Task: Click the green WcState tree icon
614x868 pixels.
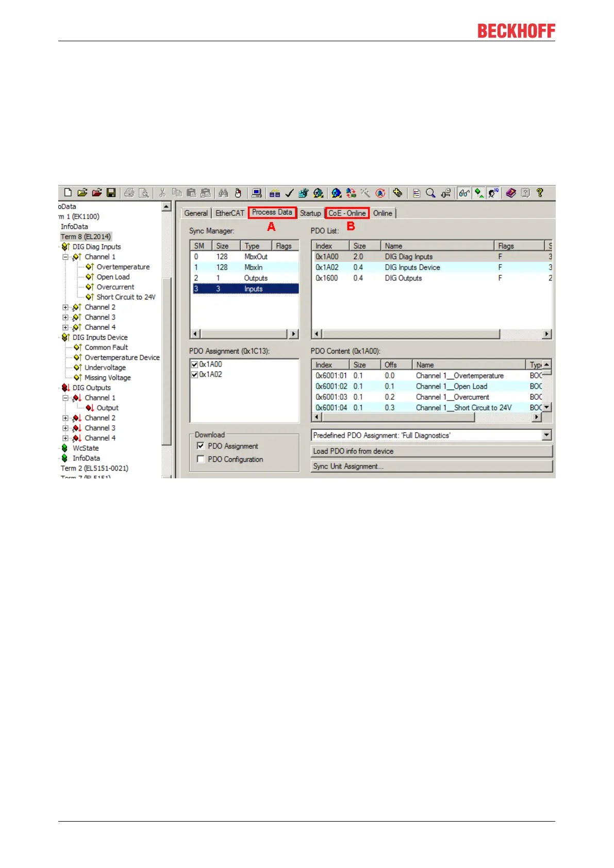Action: click(64, 448)
